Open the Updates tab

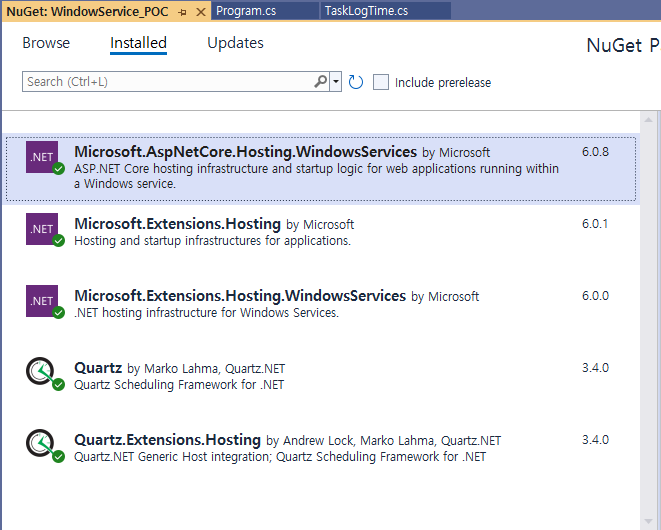point(235,43)
